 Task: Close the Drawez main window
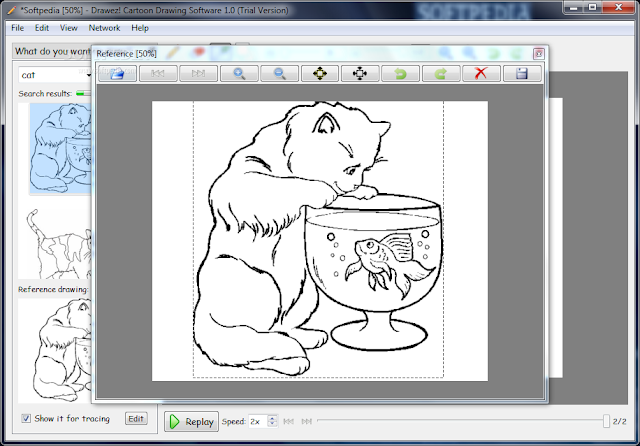click(618, 7)
